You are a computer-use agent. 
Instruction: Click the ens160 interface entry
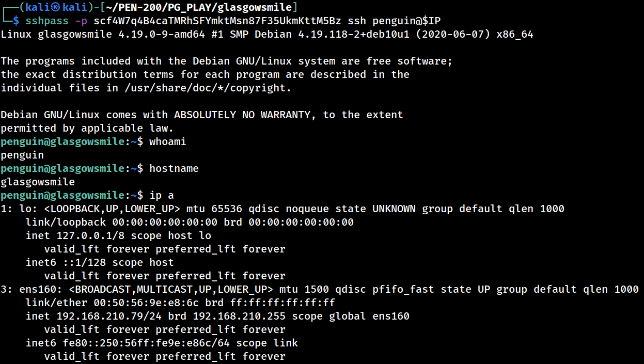[320, 290]
